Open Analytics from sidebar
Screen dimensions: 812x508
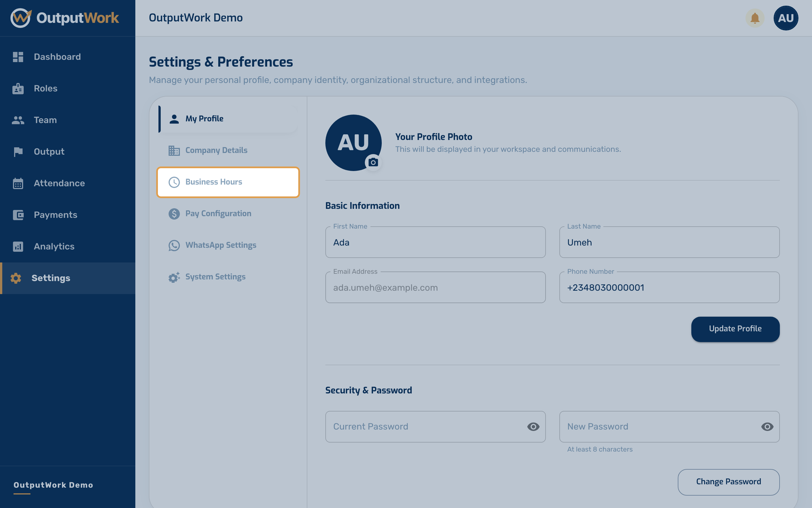click(67, 246)
